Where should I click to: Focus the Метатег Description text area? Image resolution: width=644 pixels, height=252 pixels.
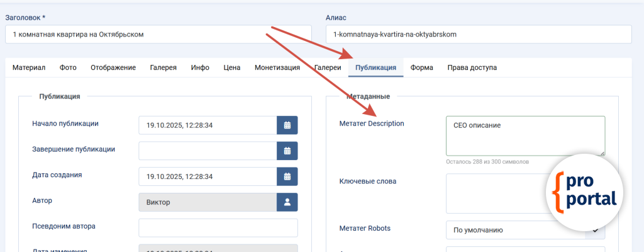[525, 135]
